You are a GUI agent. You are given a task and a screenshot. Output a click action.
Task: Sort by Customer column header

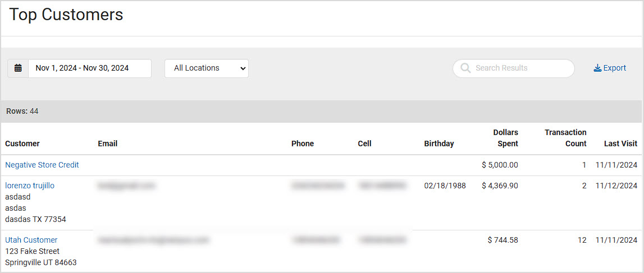point(22,144)
